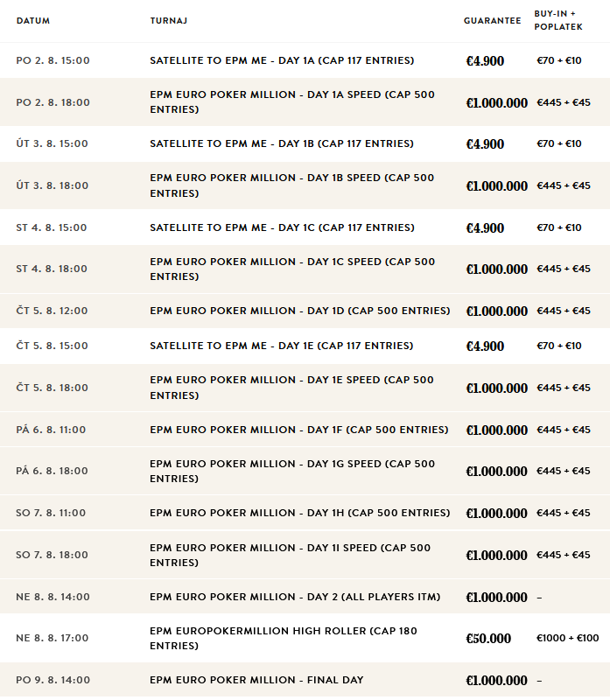Select EPM Euro Poker Million Day 1B Speed
The width and height of the screenshot is (610, 700).
pos(305,185)
